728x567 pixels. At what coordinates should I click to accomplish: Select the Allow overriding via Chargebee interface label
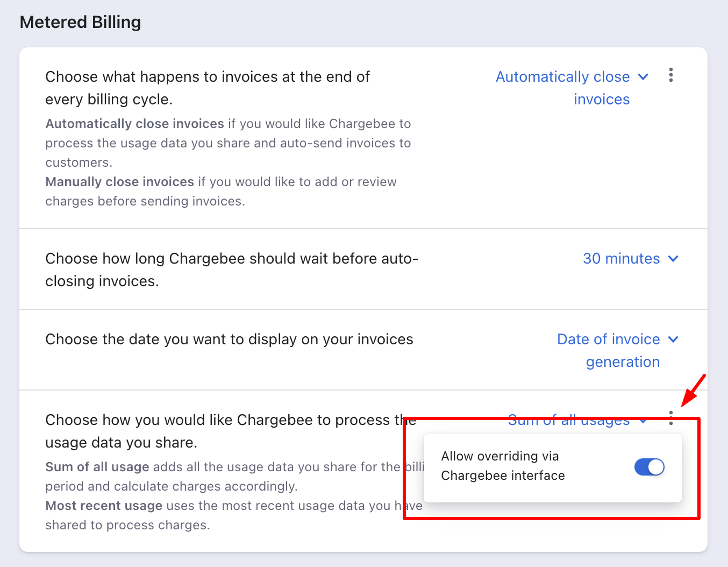(x=503, y=466)
